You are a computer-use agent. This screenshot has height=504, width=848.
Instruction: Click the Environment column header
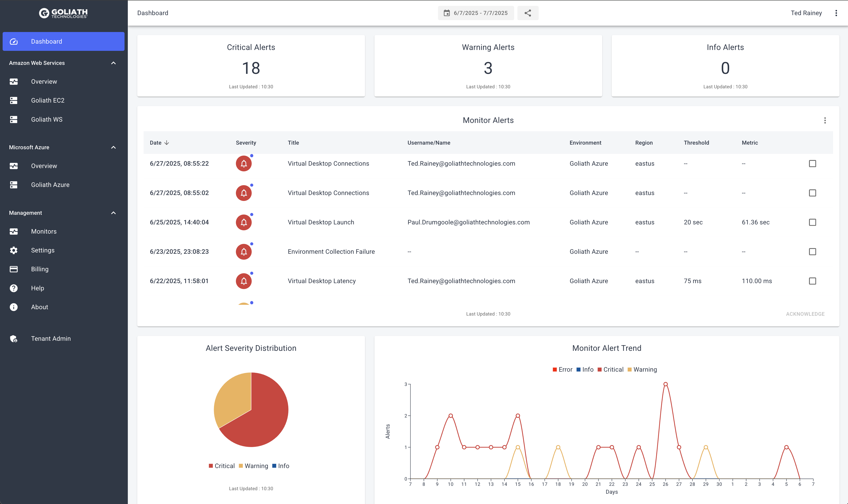(585, 143)
